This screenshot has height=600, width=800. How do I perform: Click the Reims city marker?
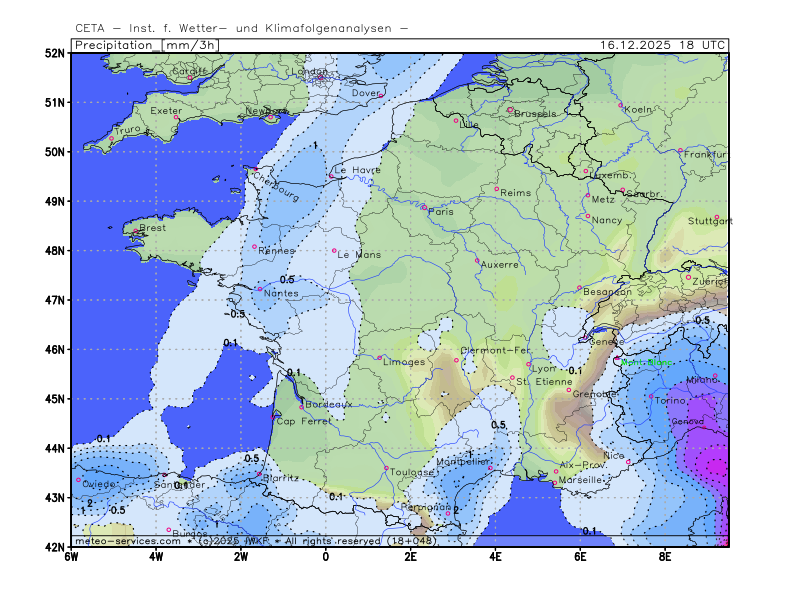tap(496, 188)
